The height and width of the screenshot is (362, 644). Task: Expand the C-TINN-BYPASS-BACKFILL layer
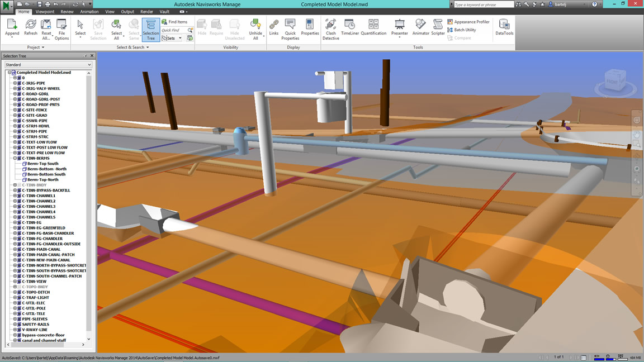(15, 190)
